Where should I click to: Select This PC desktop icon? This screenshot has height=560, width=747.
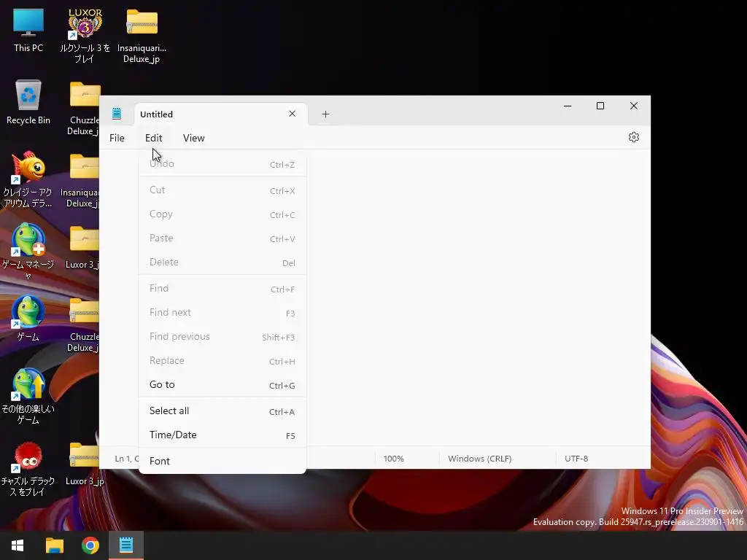click(x=28, y=31)
